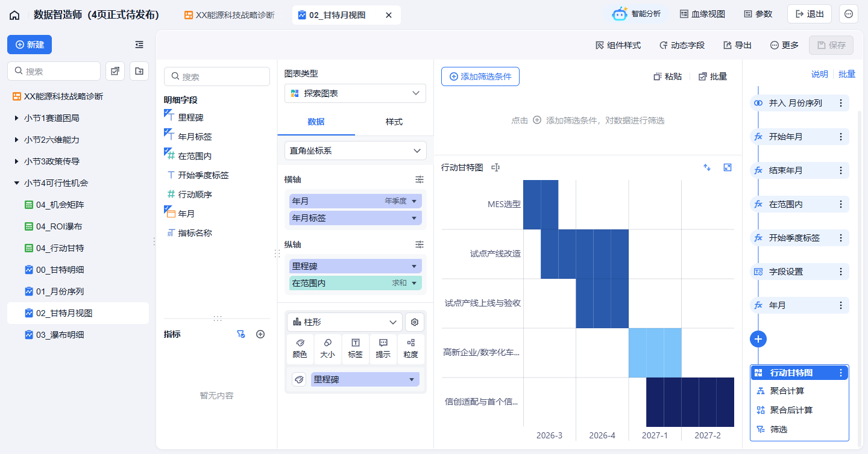Expand the 小节1赛道困局 tree node
The image size is (868, 454).
(16, 118)
